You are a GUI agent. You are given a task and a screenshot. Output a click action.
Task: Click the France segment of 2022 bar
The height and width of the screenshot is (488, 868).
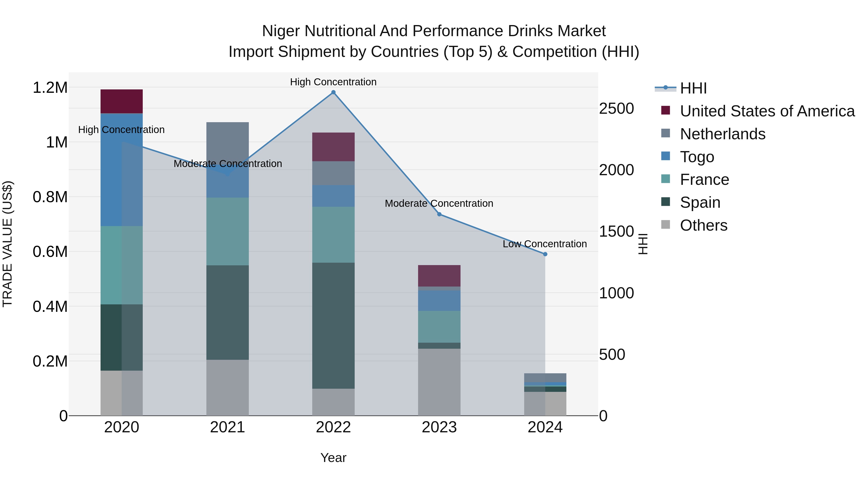[333, 235]
